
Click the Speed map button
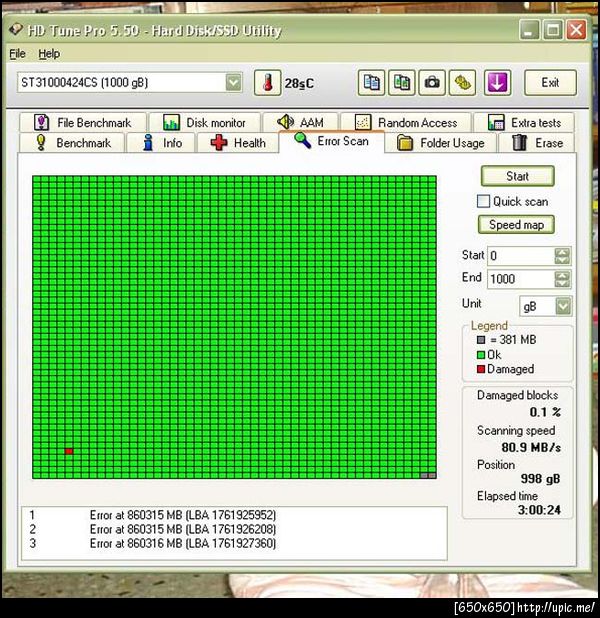tap(516, 225)
